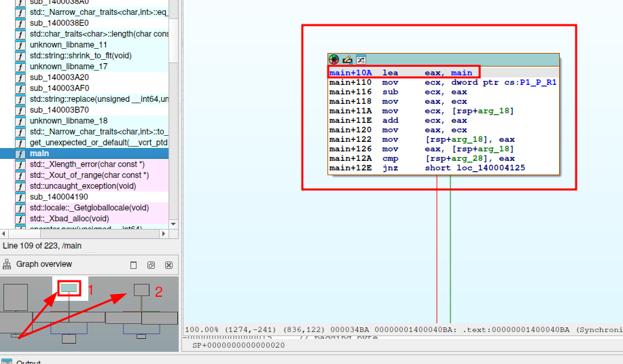Click the Graph overview panel icon

[7, 264]
